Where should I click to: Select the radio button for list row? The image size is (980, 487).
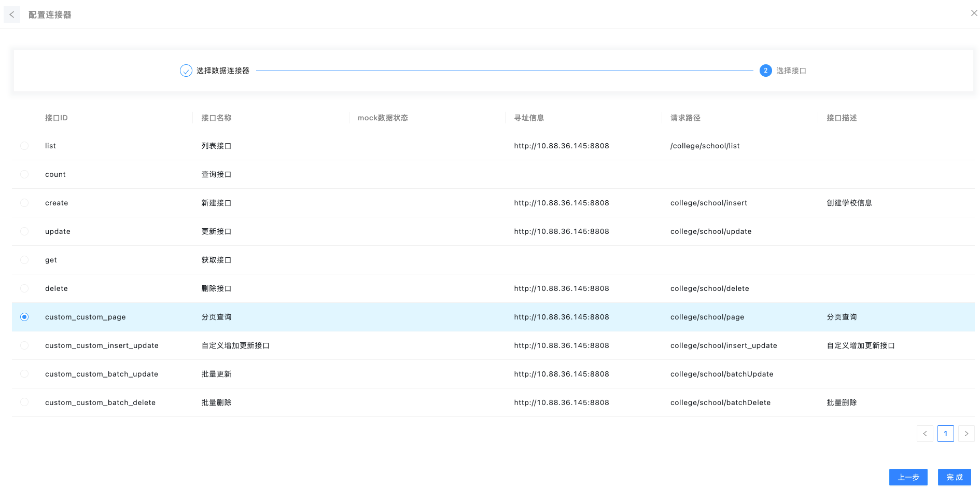[x=24, y=146]
